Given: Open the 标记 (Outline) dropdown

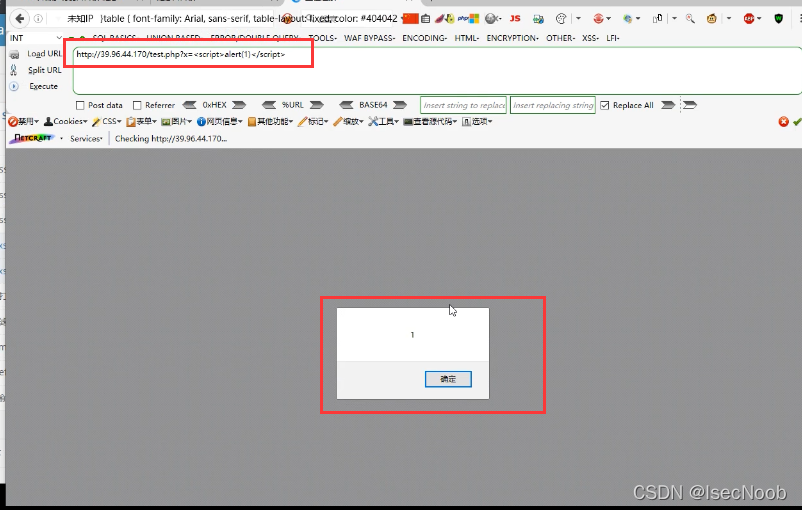Looking at the screenshot, I should pos(313,122).
